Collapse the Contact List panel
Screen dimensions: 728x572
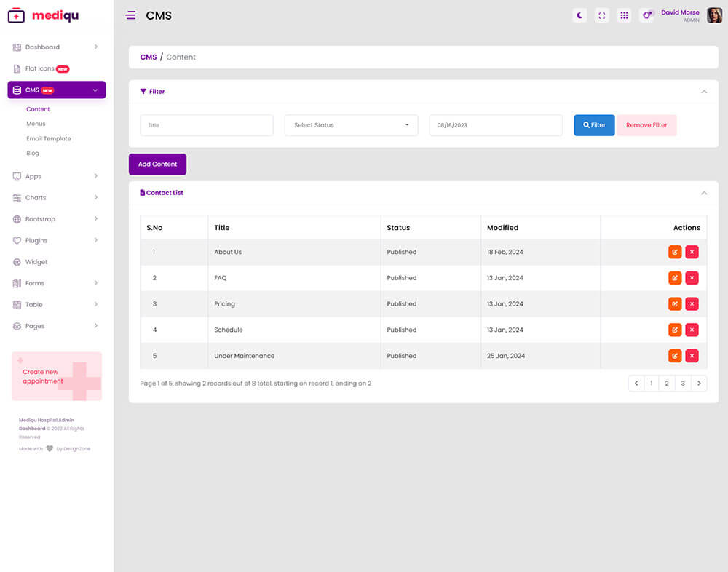[703, 193]
